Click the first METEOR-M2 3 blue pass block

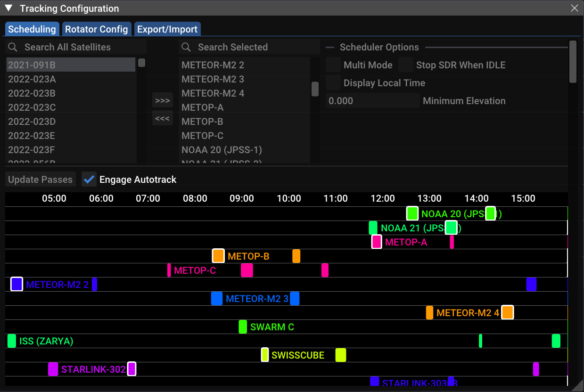pyautogui.click(x=217, y=298)
